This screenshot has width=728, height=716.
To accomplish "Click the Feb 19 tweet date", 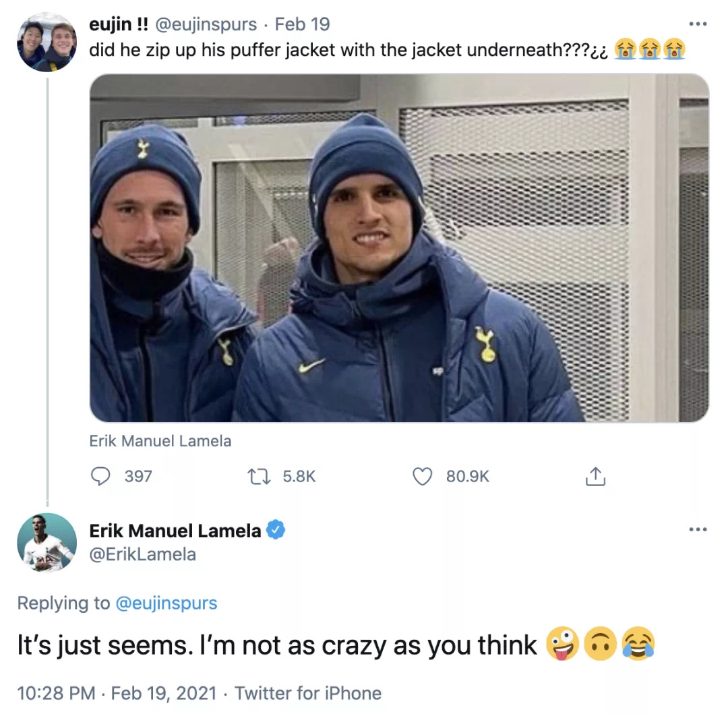I will (302, 24).
